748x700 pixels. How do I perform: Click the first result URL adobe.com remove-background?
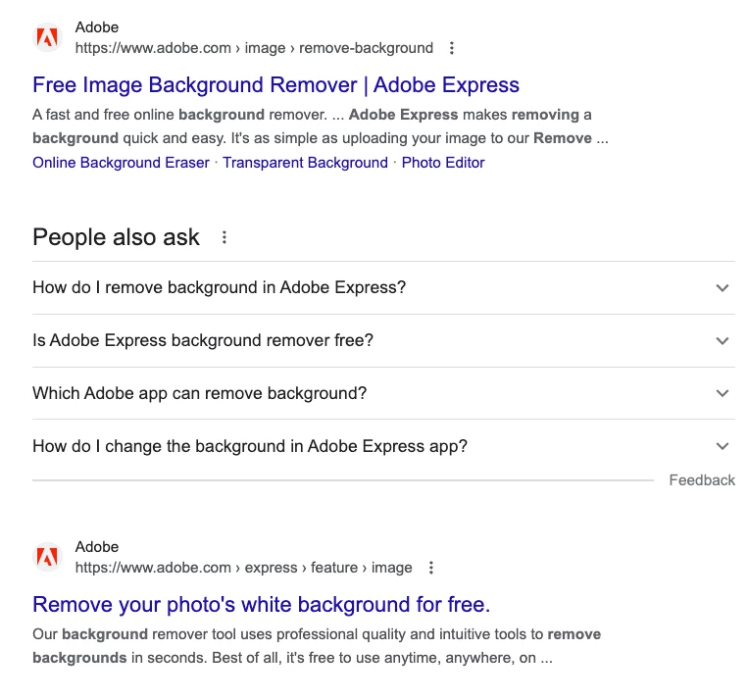[x=254, y=48]
